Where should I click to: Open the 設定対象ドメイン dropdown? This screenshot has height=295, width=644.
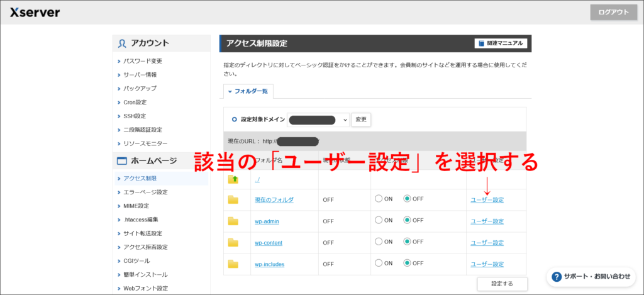[318, 120]
